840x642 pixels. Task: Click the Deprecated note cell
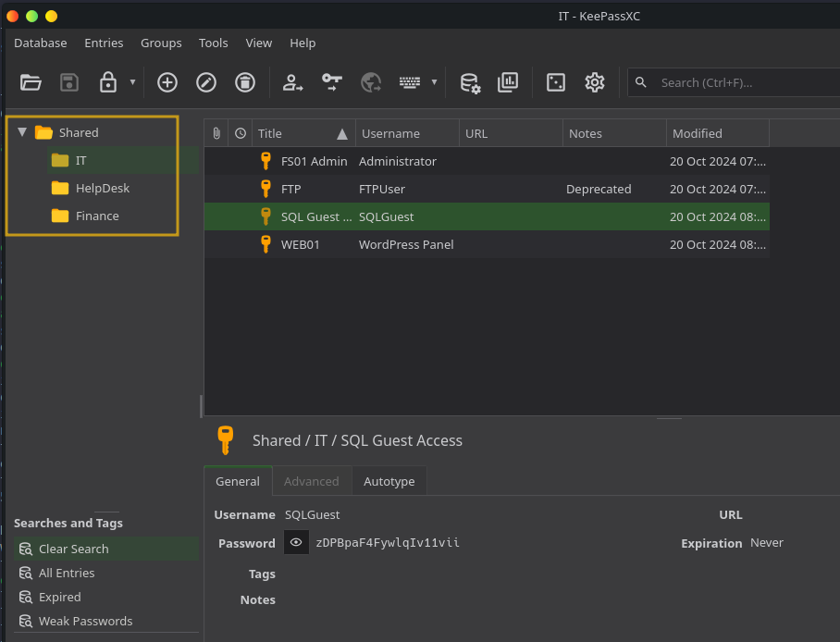[x=599, y=189]
